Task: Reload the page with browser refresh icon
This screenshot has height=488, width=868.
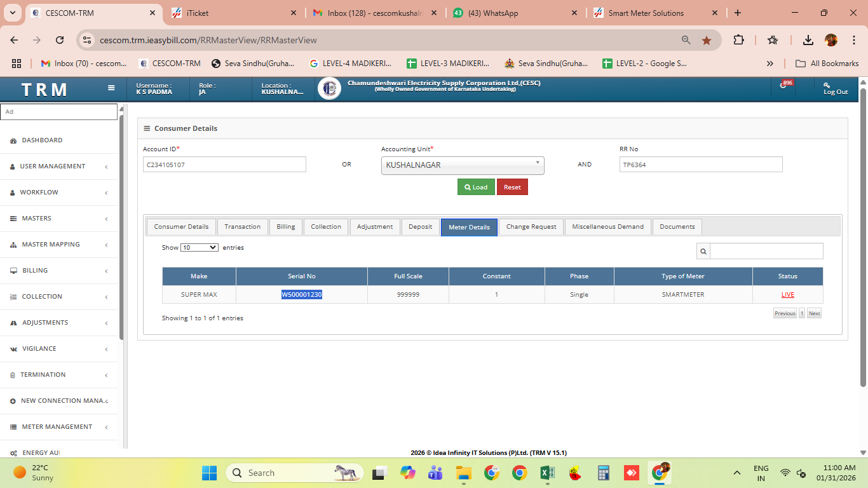Action: click(x=60, y=40)
